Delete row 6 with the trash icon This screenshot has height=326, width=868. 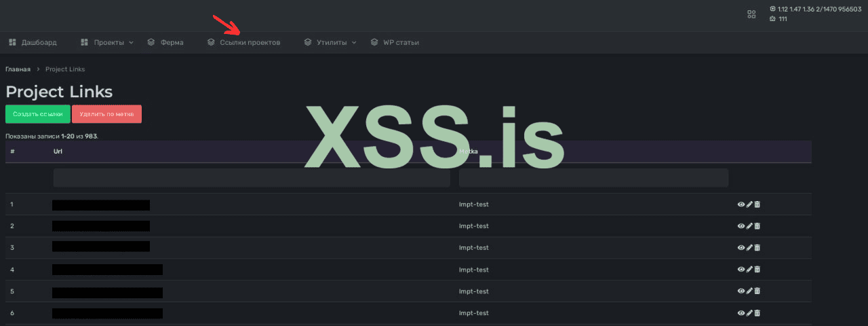(757, 313)
